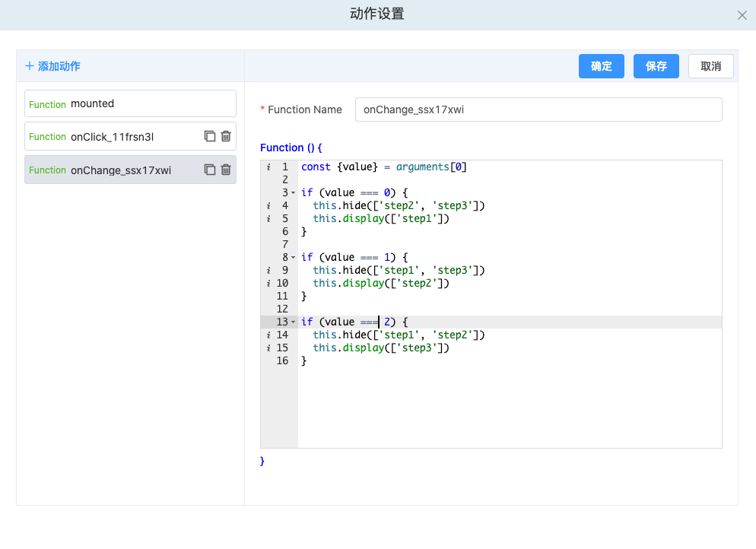Viewport: 756px width, 549px height.
Task: Click line 'if (value === 1) {'
Action: [354, 257]
